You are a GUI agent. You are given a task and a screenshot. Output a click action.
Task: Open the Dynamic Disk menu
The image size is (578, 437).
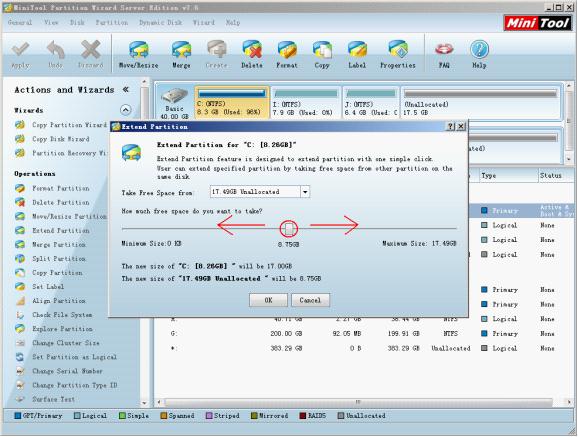coord(160,22)
